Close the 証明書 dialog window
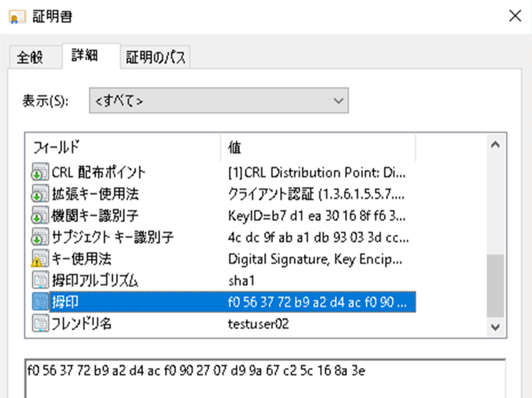 click(x=514, y=16)
